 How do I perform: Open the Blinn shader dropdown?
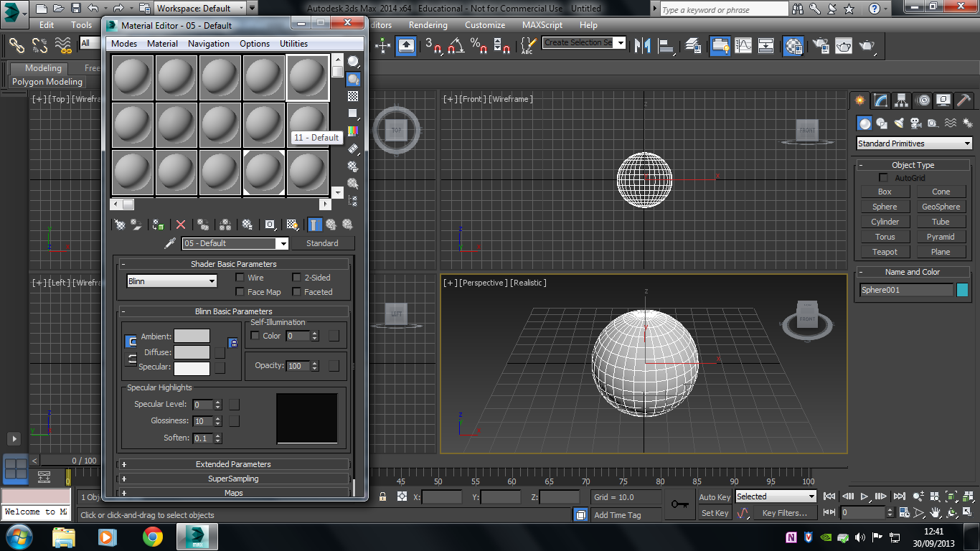pos(171,280)
